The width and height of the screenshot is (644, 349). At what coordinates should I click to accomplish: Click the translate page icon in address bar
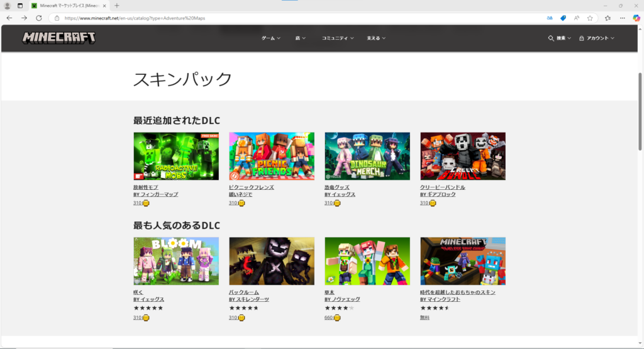click(550, 18)
